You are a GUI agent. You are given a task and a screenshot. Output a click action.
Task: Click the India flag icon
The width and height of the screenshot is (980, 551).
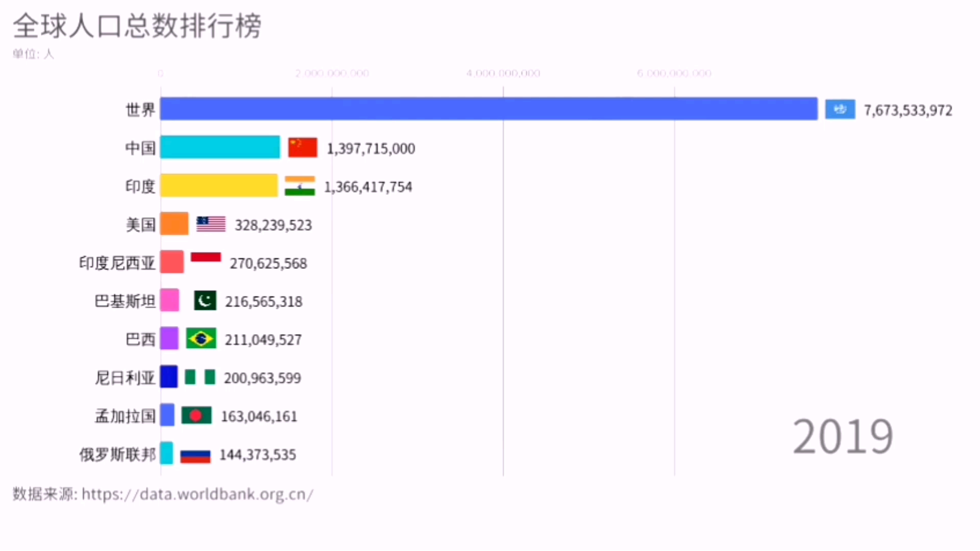[300, 186]
